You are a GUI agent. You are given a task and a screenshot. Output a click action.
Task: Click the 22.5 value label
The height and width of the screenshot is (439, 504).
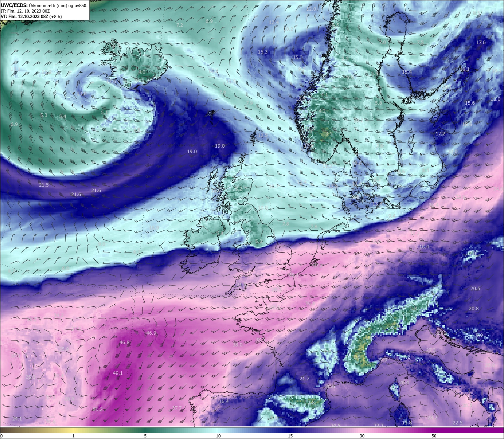(458, 422)
